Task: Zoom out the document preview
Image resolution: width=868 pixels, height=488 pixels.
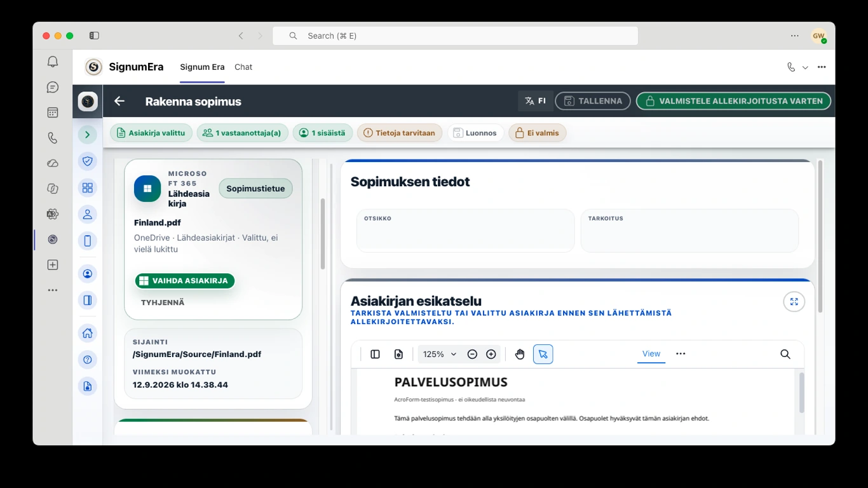Action: 472,354
